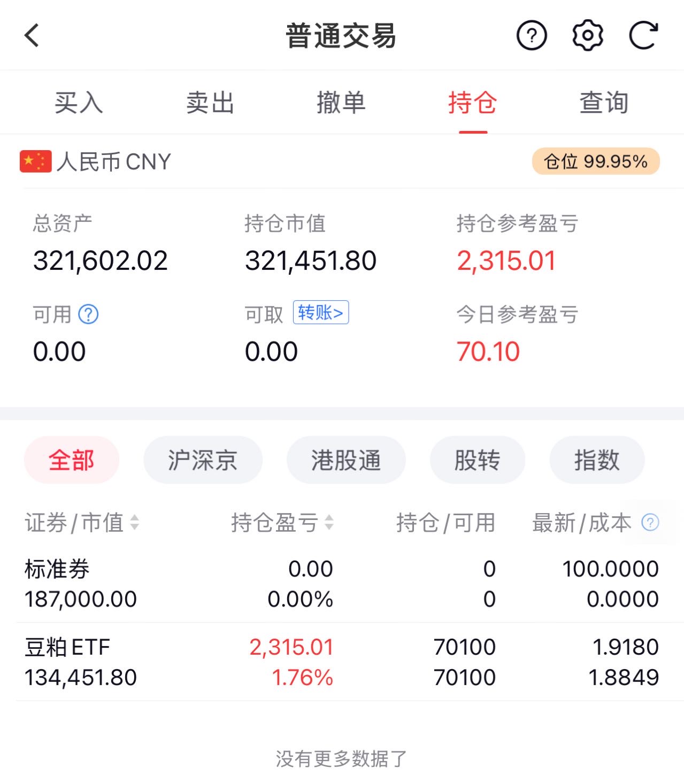The width and height of the screenshot is (684, 784).
Task: Select the 沪深京 filter chip
Action: (203, 460)
